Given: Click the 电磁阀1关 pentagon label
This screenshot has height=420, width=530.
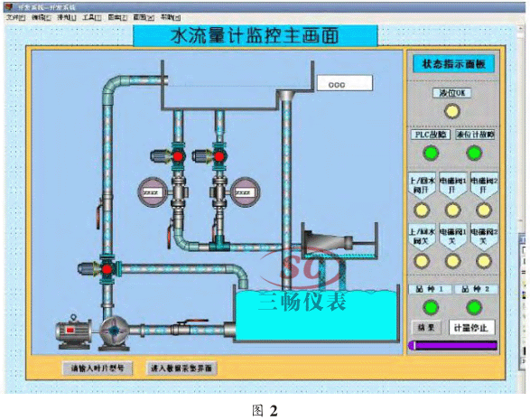Looking at the screenshot, I should click(x=452, y=237).
